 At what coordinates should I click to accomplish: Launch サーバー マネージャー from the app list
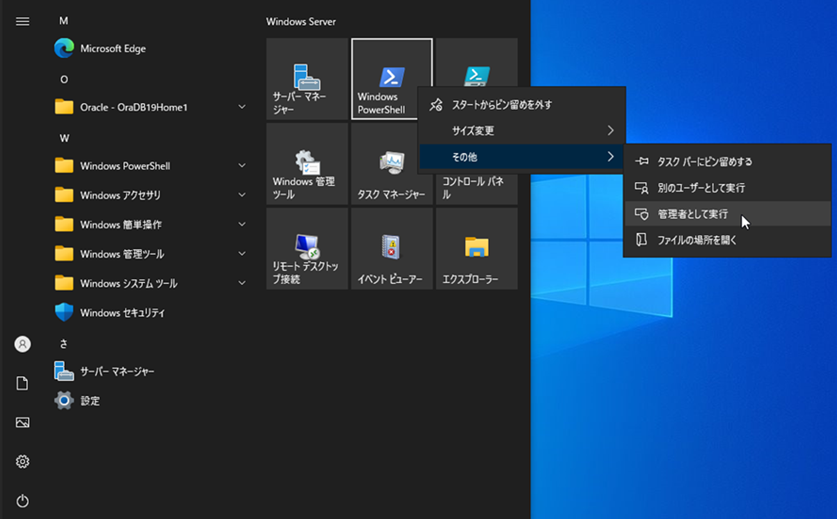(x=151, y=372)
